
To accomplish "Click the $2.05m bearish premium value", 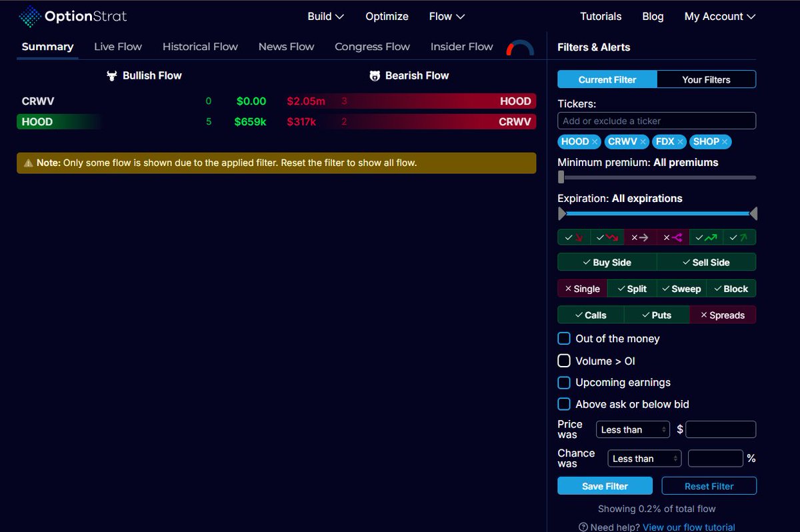I will pos(306,101).
